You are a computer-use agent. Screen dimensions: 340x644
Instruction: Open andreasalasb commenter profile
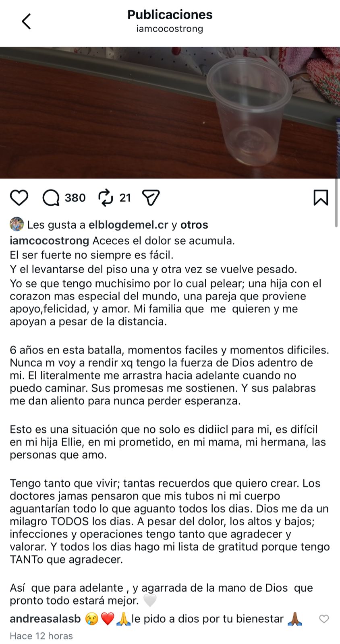[x=45, y=619]
